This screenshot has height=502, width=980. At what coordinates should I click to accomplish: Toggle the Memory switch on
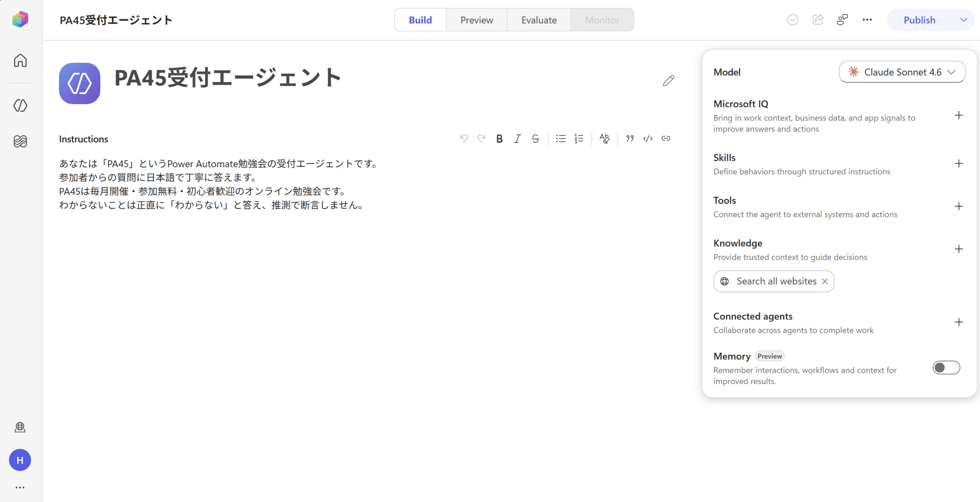point(946,368)
